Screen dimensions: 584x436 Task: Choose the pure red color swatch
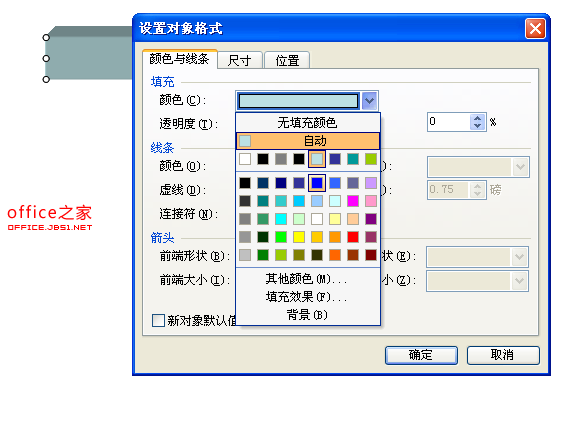coord(353,237)
